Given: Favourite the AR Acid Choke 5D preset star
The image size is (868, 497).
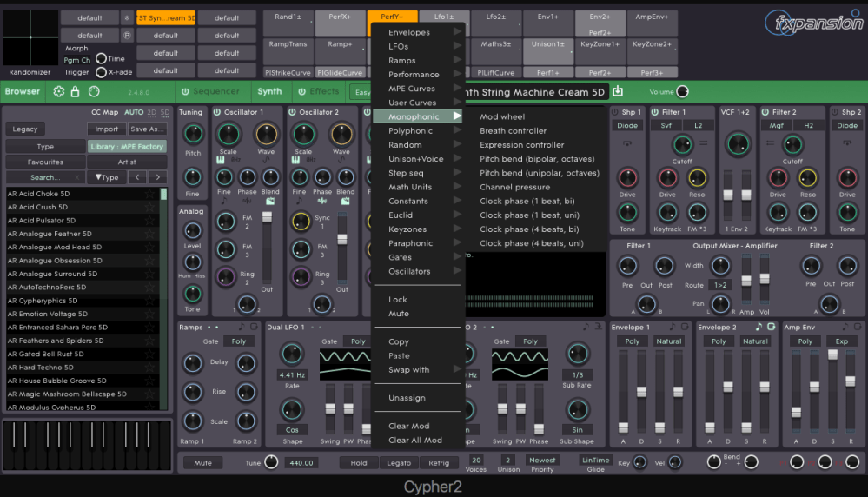Looking at the screenshot, I should 149,195.
